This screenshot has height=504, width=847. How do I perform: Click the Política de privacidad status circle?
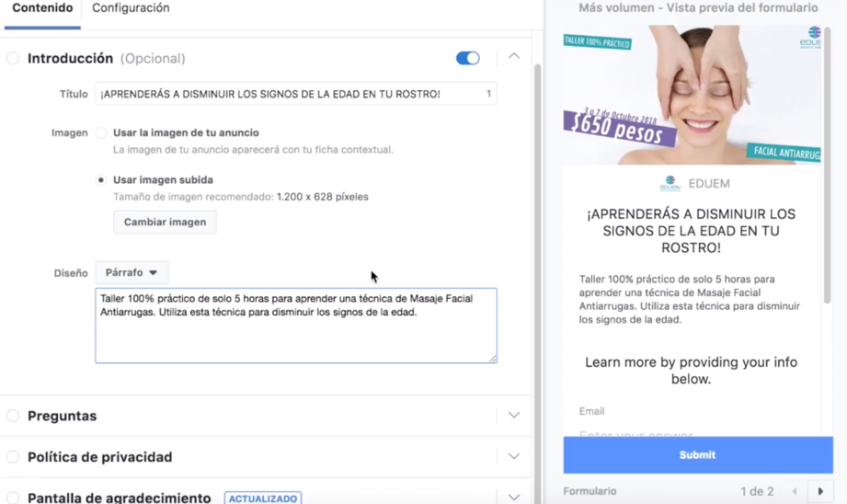(x=13, y=456)
